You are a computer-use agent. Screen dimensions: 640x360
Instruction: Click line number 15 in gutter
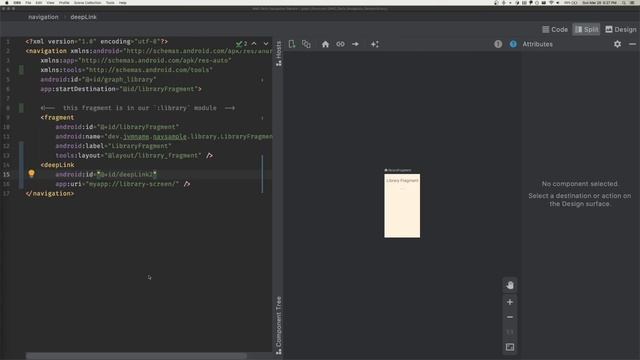pyautogui.click(x=7, y=175)
